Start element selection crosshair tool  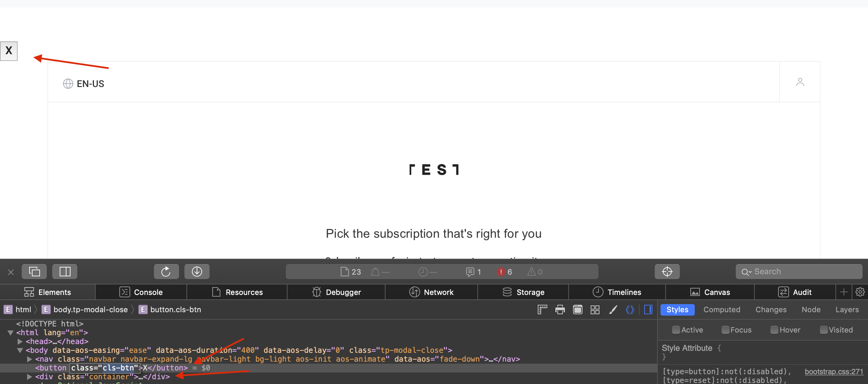(667, 272)
